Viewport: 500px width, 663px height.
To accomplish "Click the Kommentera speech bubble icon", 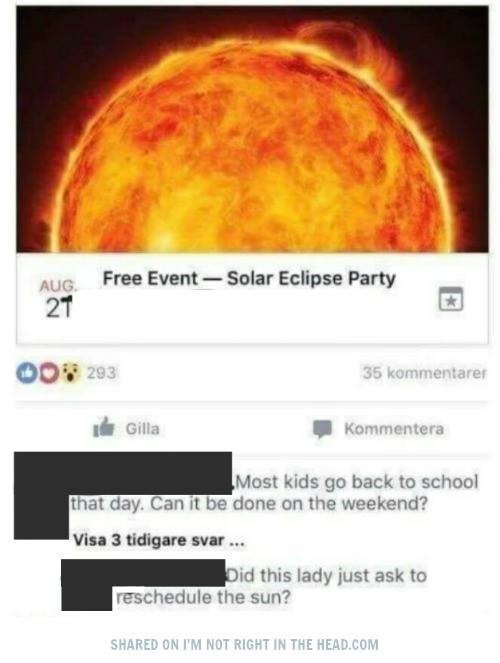I will (322, 429).
